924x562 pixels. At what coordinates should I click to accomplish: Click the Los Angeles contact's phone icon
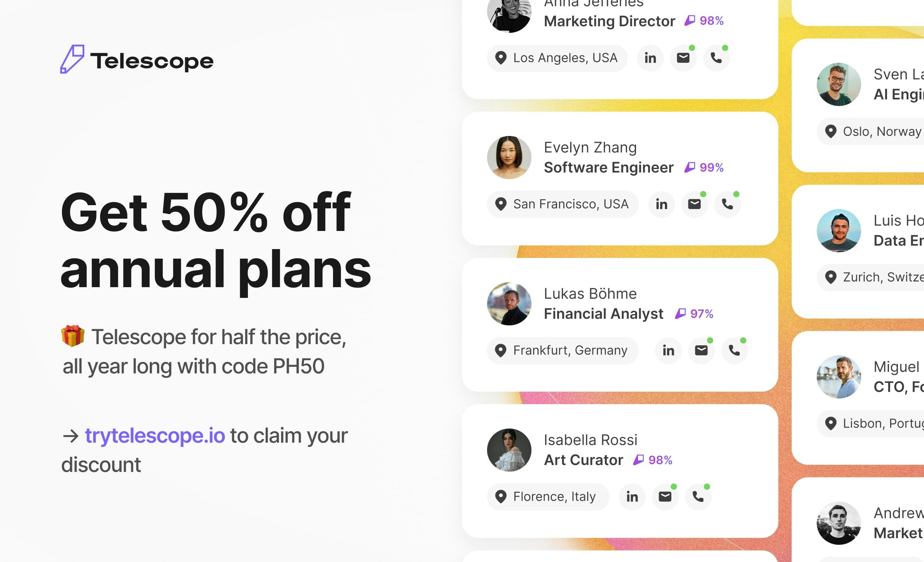pyautogui.click(x=716, y=58)
